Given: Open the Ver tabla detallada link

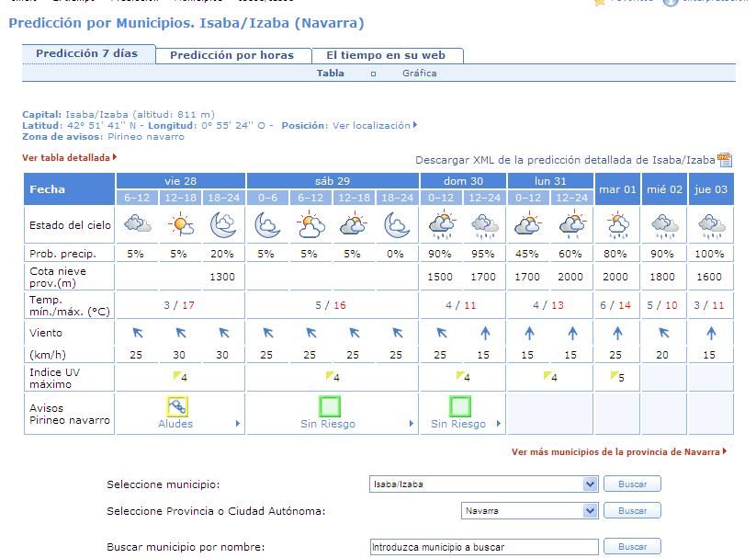Looking at the screenshot, I should pyautogui.click(x=70, y=157).
